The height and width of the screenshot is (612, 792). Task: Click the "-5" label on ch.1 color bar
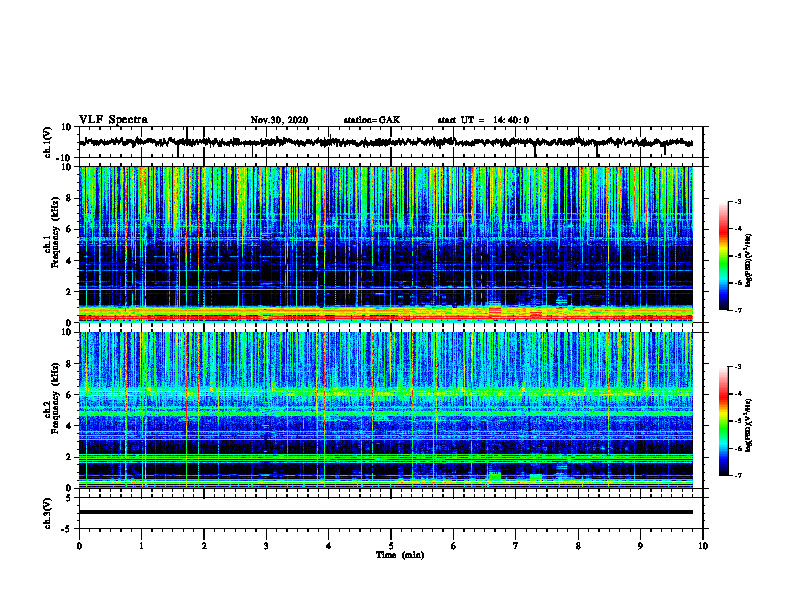point(738,256)
